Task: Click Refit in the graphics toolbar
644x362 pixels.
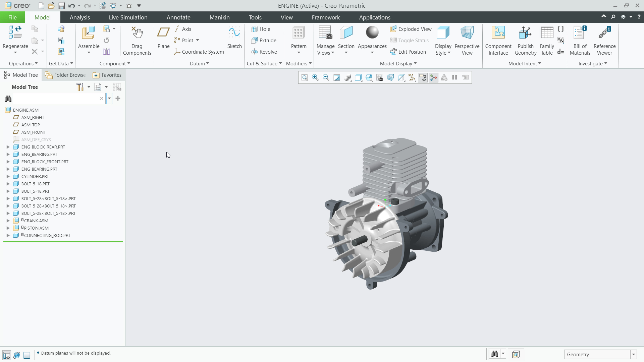Action: [304, 78]
